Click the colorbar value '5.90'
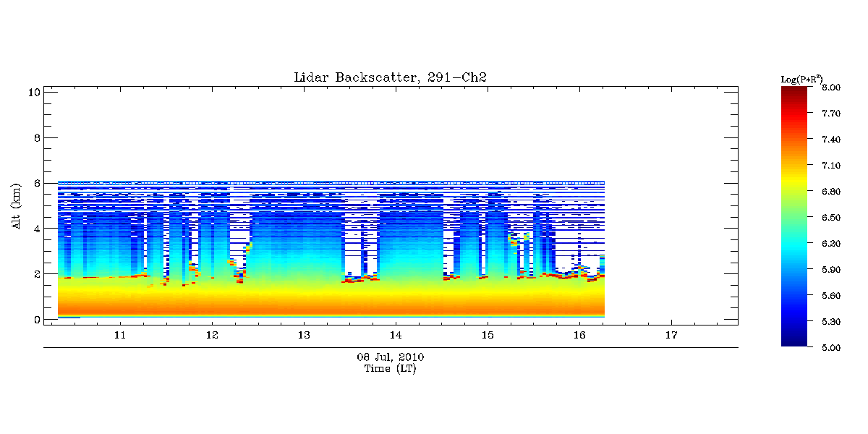This screenshot has width=868, height=434. (831, 270)
